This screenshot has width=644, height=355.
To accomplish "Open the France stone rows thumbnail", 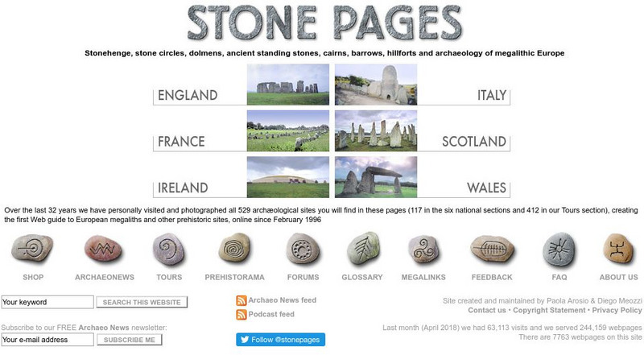I will point(288,130).
